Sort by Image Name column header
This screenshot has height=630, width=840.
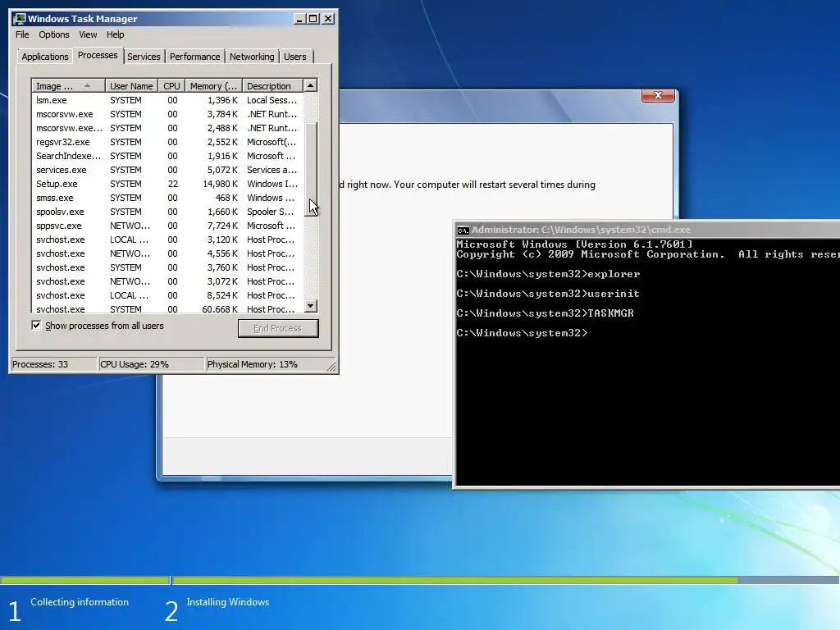click(x=68, y=85)
